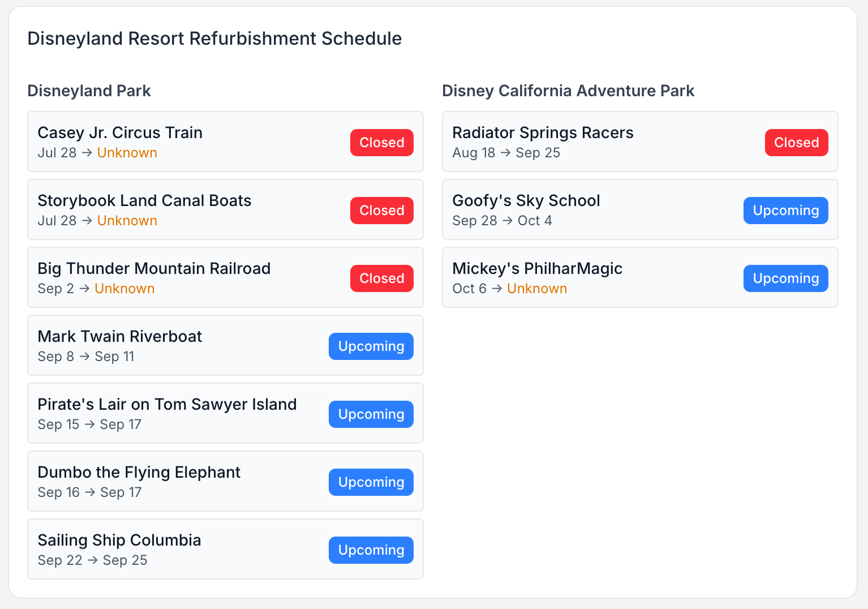Screen dimensions: 868x609
Task: Select Upcoming badge for Goofy's Sky School
Action: [x=786, y=211]
